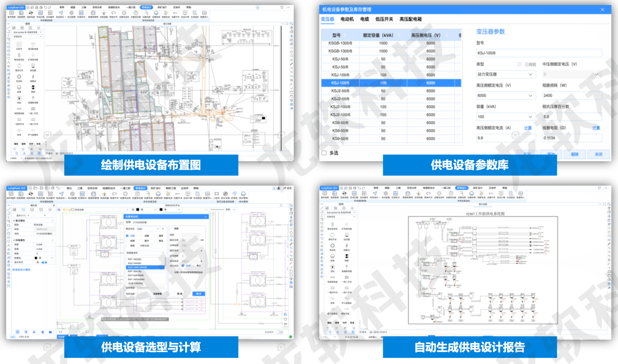Click the paper-plane arrow icon in layout-drawing ribbon
The image size is (618, 364).
pyautogui.click(x=61, y=13)
